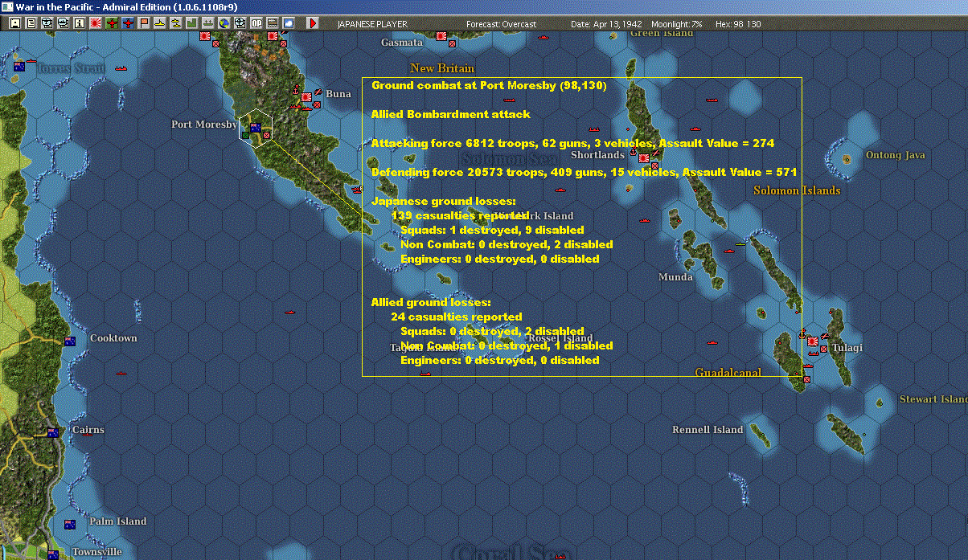Select the Australian flag at Cairns

point(53,432)
